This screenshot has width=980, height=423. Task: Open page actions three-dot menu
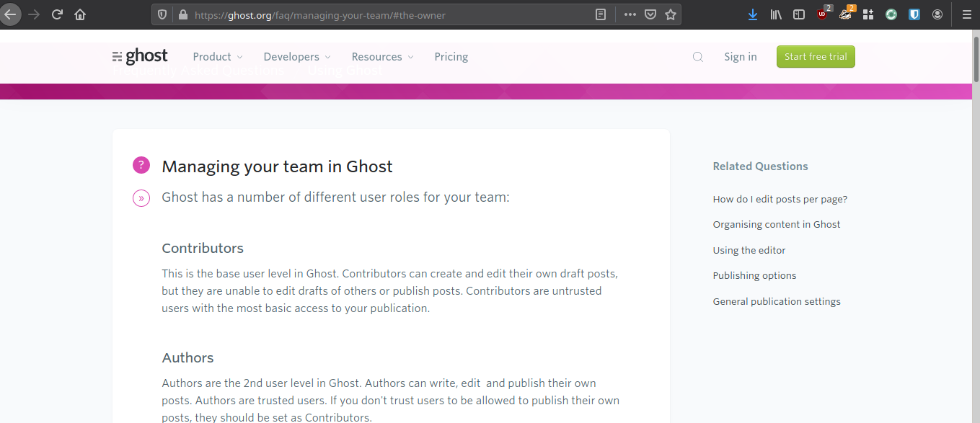pos(630,14)
